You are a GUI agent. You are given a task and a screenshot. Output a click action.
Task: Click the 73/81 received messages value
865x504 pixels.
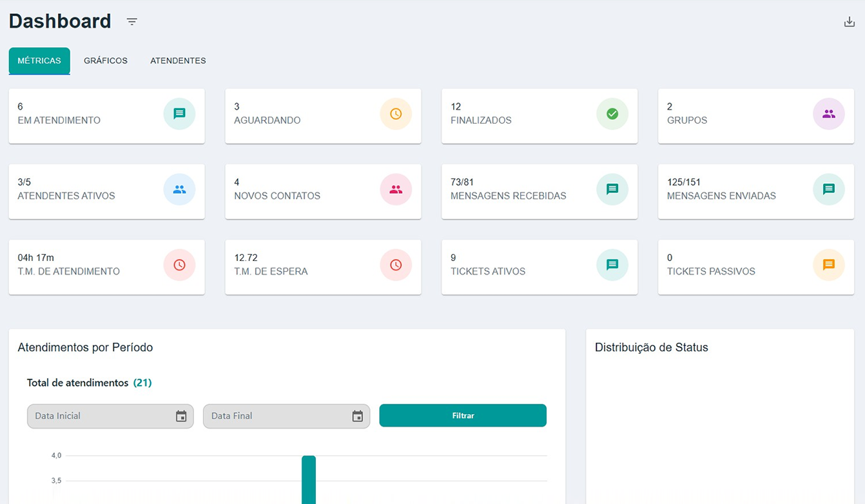pyautogui.click(x=462, y=182)
